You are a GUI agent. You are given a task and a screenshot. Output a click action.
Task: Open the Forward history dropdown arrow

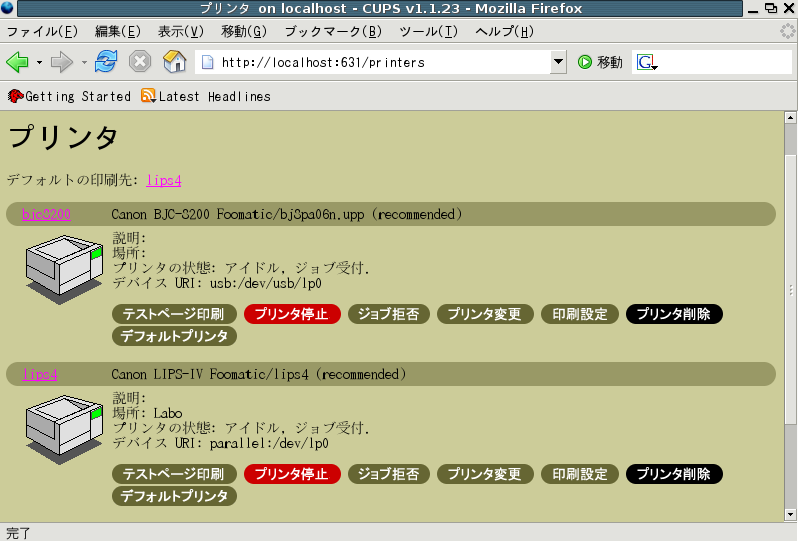pyautogui.click(x=84, y=63)
